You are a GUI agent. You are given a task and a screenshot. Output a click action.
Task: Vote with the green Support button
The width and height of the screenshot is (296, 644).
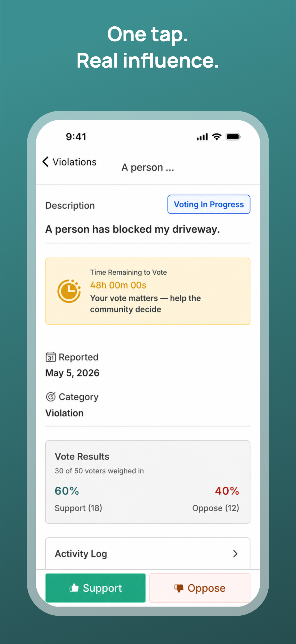(96, 588)
